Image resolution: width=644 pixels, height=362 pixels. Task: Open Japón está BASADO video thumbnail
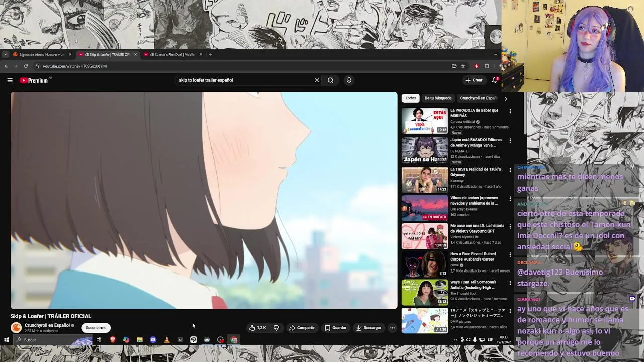click(x=425, y=150)
